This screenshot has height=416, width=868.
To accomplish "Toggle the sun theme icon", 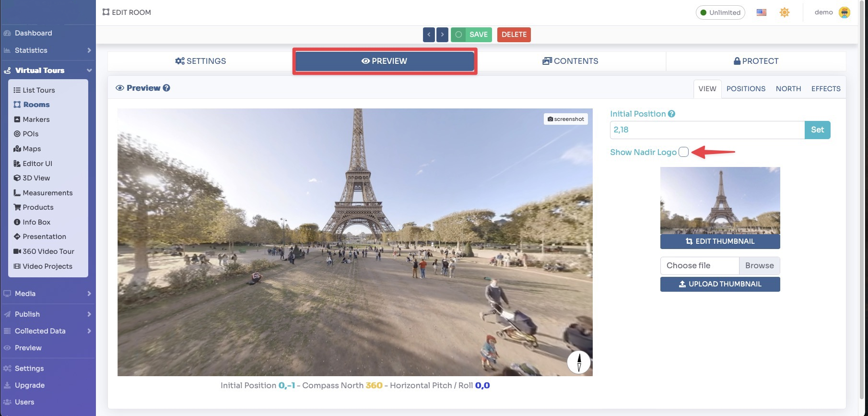I will click(x=785, y=12).
